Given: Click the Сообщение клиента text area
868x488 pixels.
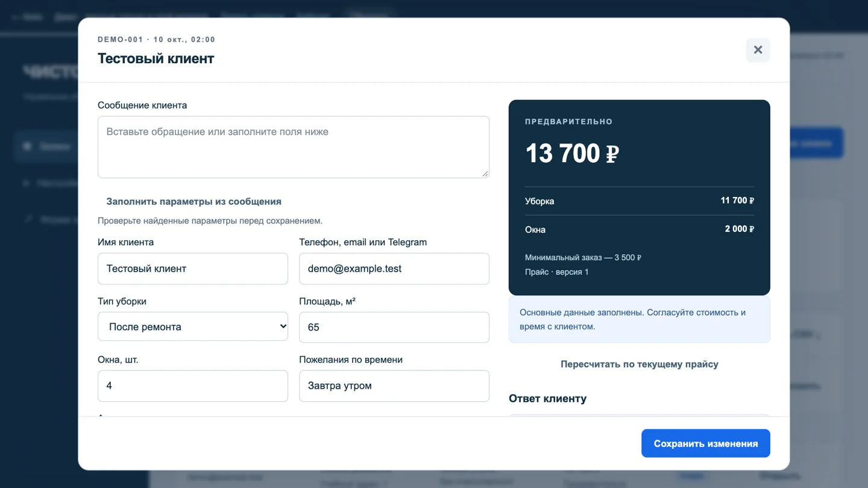Looking at the screenshot, I should (x=294, y=147).
